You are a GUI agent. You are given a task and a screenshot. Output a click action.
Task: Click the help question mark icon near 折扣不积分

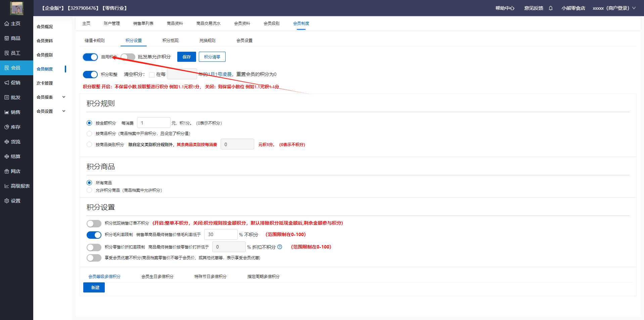click(x=280, y=247)
